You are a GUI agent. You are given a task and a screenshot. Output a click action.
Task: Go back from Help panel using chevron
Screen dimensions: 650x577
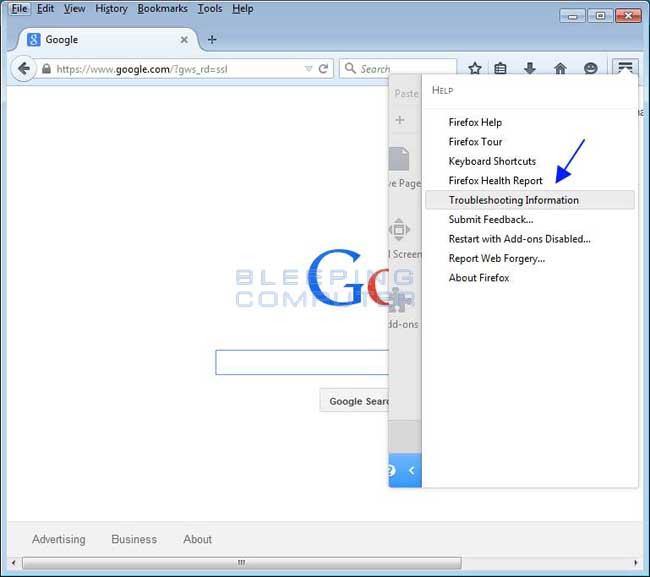click(x=411, y=470)
